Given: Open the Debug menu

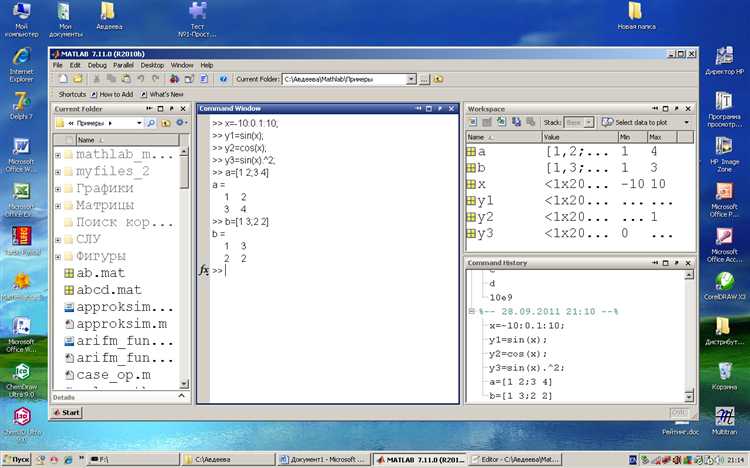Looking at the screenshot, I should pyautogui.click(x=97, y=65).
